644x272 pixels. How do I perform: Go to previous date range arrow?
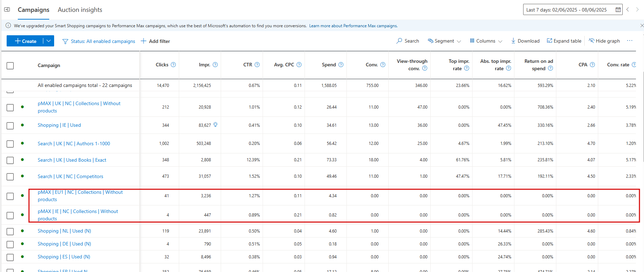(628, 9)
